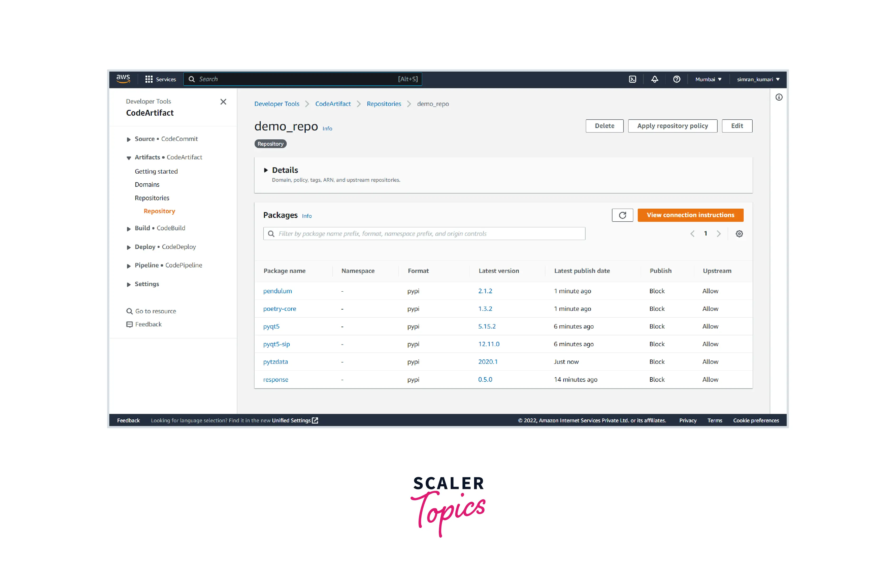Open the CloudShell terminal icon
The height and width of the screenshot is (588, 896).
(x=632, y=79)
